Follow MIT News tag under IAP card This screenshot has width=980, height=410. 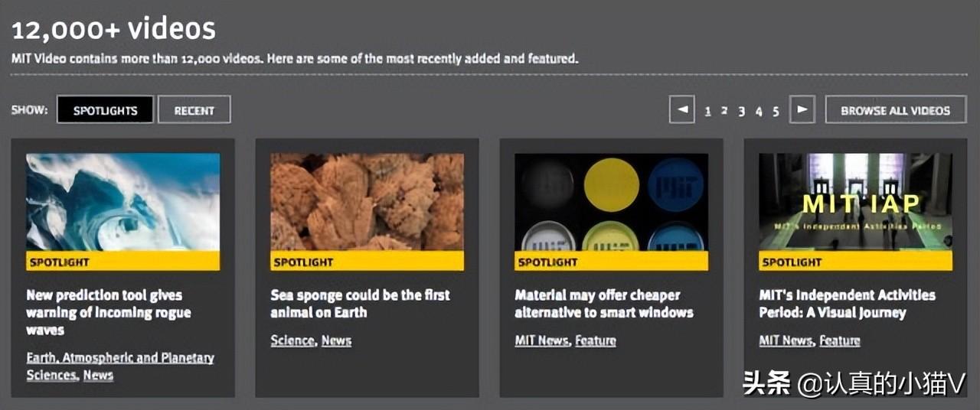click(x=786, y=340)
